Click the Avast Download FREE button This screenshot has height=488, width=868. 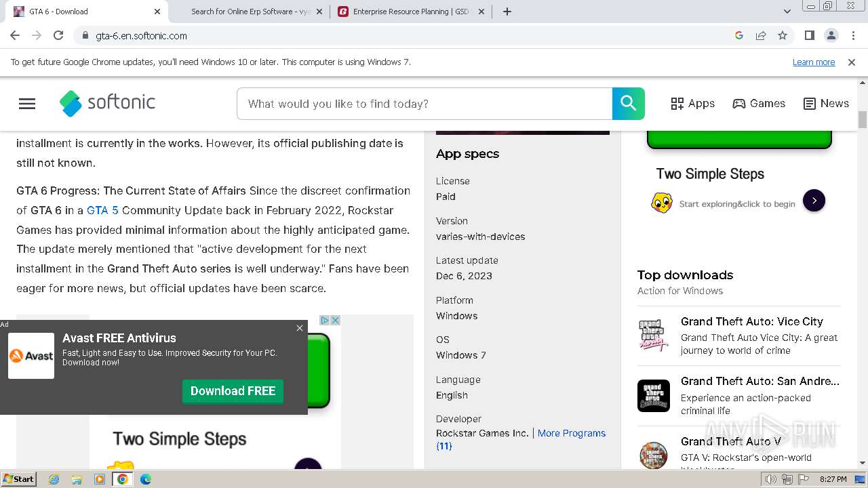pos(233,391)
